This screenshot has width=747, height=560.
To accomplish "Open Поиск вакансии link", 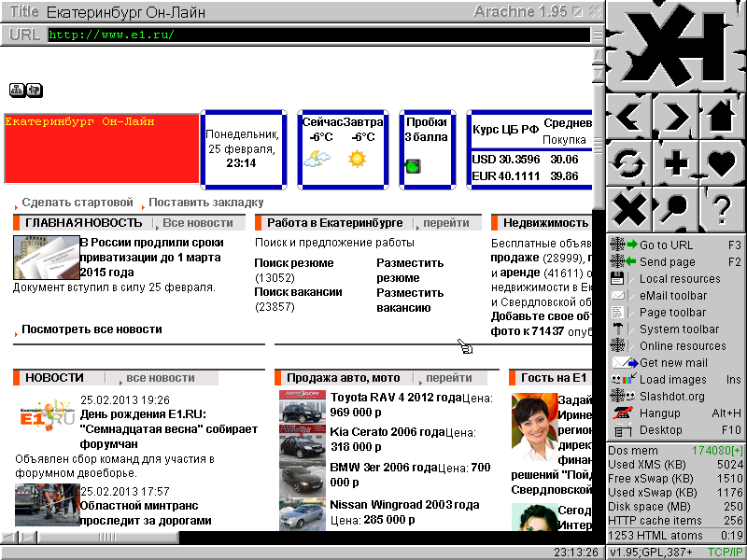I will coord(298,292).
